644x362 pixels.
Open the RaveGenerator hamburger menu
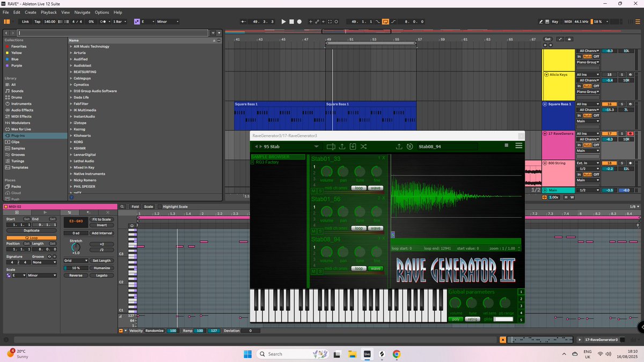pyautogui.click(x=518, y=145)
